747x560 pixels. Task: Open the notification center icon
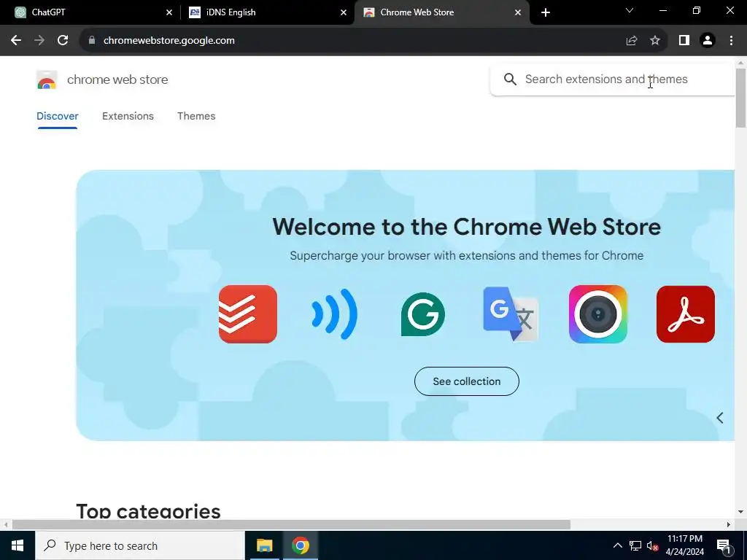[724, 545]
